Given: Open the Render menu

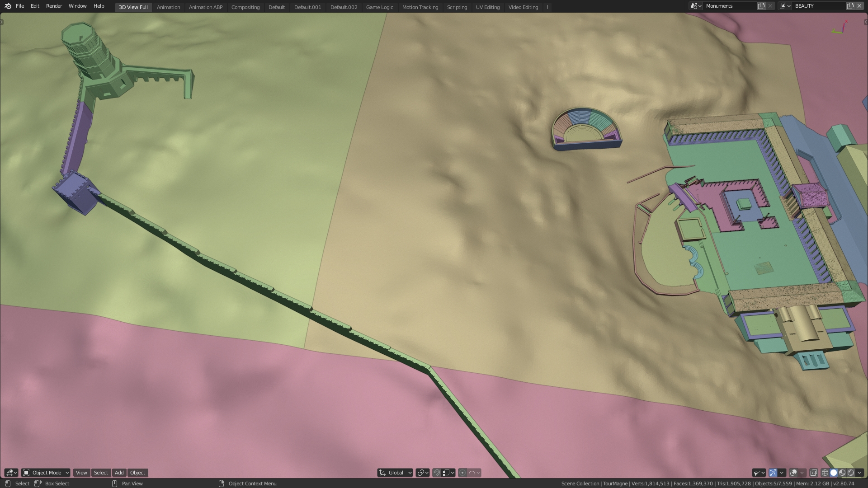Looking at the screenshot, I should (54, 6).
